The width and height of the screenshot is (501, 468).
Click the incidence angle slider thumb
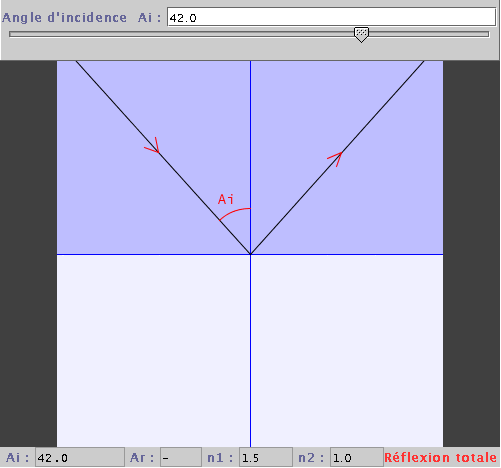[361, 35]
